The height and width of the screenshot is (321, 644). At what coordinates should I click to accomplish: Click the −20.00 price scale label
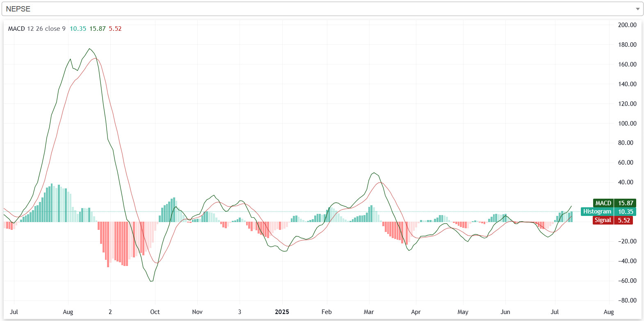coord(627,241)
